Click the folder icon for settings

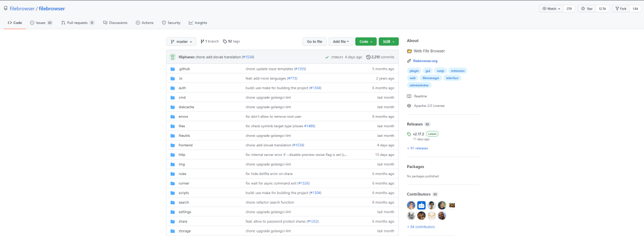coord(172,212)
